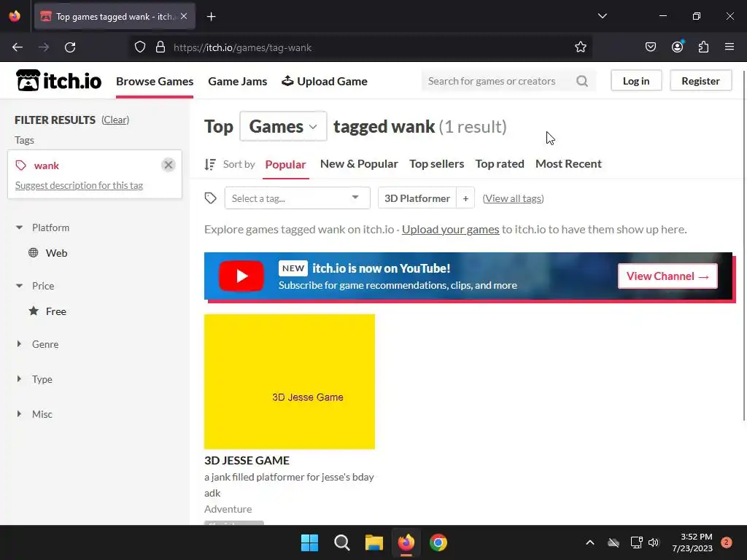Open the Game Jams page
The height and width of the screenshot is (560, 747).
[x=238, y=82]
